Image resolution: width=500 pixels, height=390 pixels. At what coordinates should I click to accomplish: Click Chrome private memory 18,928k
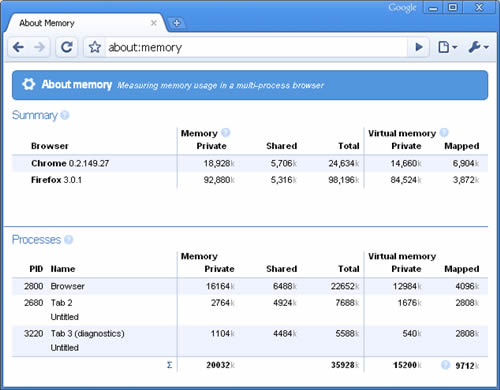(219, 163)
